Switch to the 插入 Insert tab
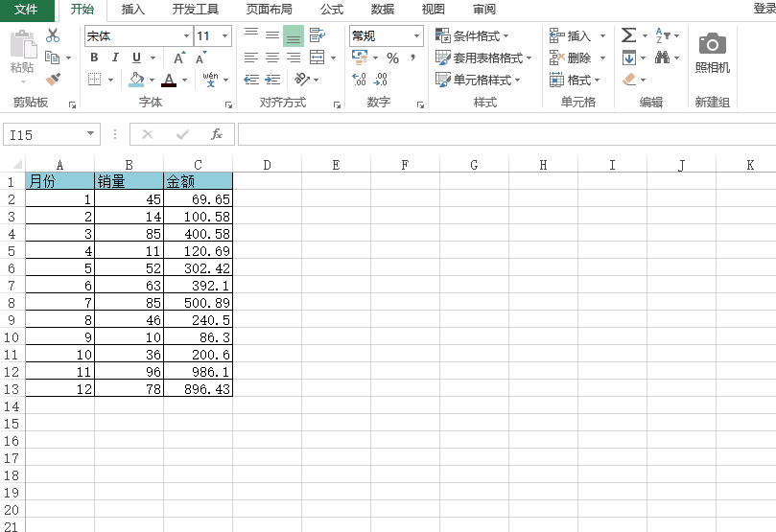Viewport: 776px width, 532px height. [133, 10]
